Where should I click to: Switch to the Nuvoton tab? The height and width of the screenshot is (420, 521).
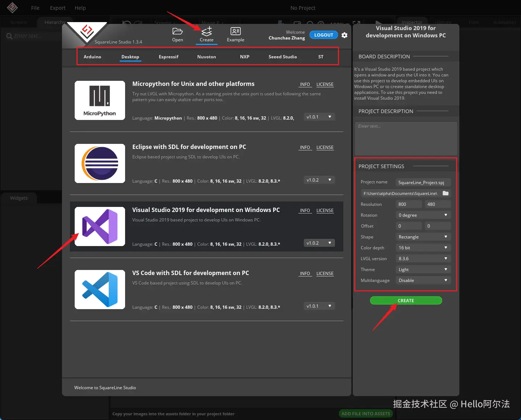[207, 57]
